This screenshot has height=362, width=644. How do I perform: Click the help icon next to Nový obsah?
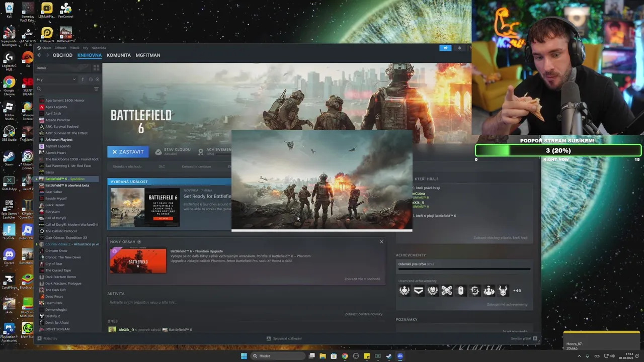point(139,242)
